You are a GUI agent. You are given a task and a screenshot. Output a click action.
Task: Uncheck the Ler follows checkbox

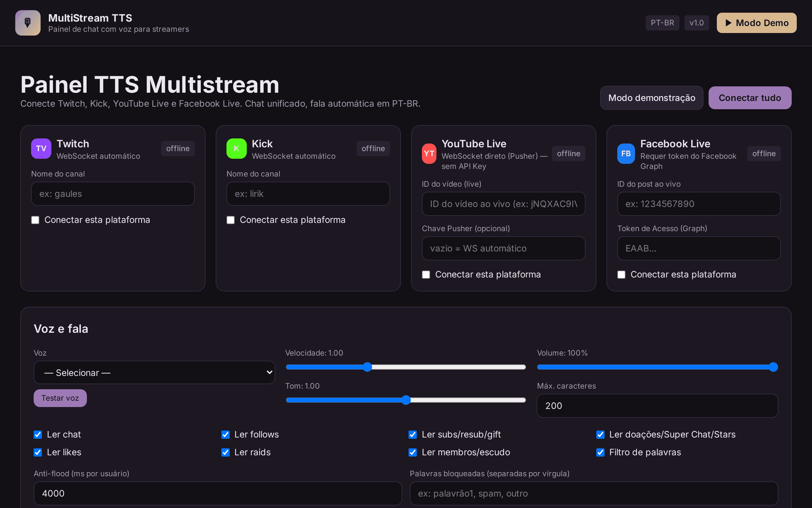(226, 435)
